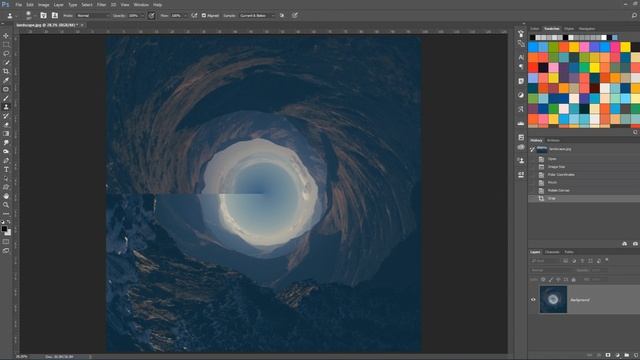This screenshot has width=640, height=360.
Task: Toggle the Brush panel from options bar
Action: click(x=43, y=16)
